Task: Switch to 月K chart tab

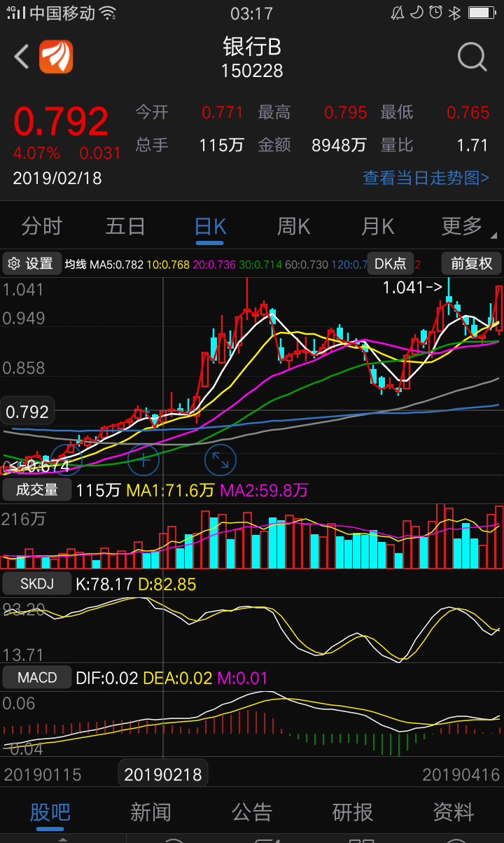Action: (x=378, y=226)
